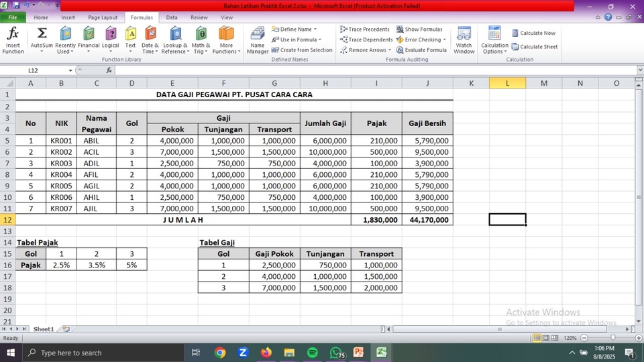Image resolution: width=644 pixels, height=362 pixels.
Task: Open Customize Quick Access Toolbar dropdown
Action: click(x=57, y=6)
